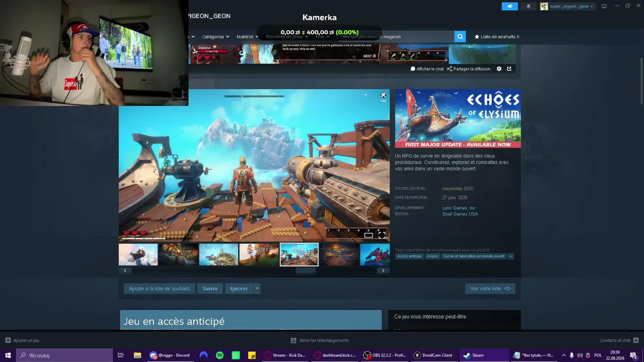Open the Liste de souhaits wishlist
The image size is (644, 362).
[497, 37]
